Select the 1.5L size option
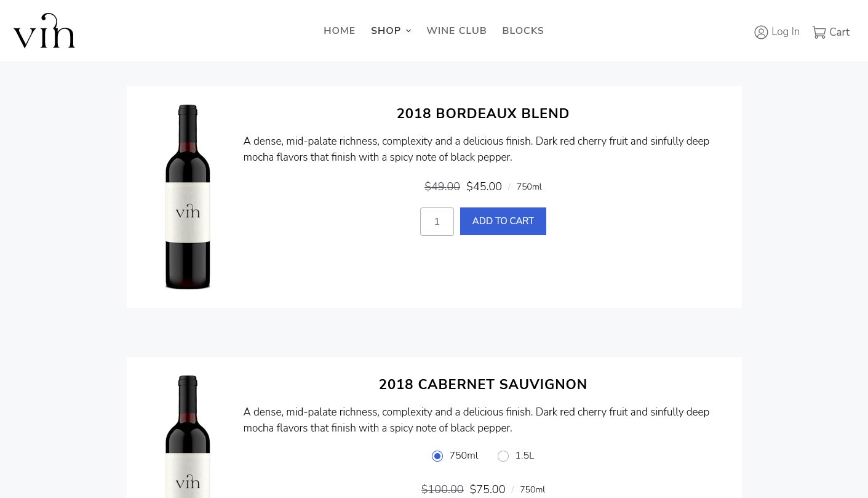The height and width of the screenshot is (498, 868). point(503,456)
